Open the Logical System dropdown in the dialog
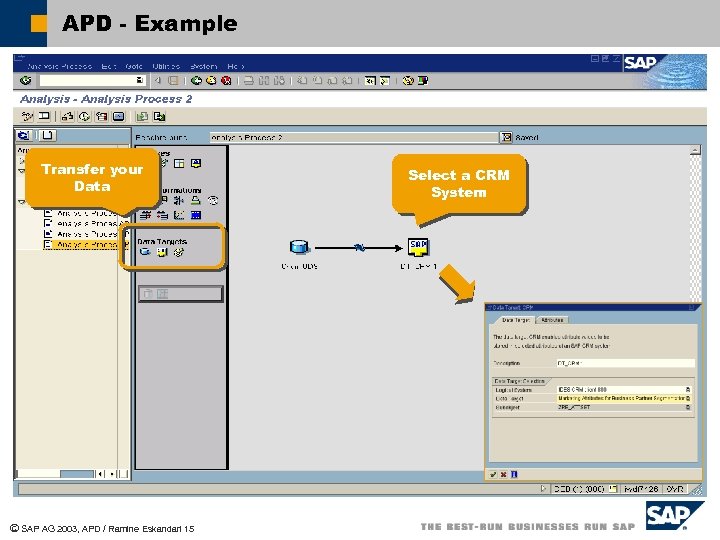 click(x=688, y=389)
